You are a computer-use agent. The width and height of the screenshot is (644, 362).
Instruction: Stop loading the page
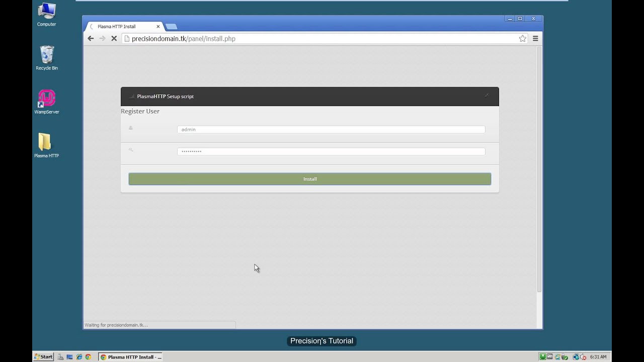coord(114,38)
